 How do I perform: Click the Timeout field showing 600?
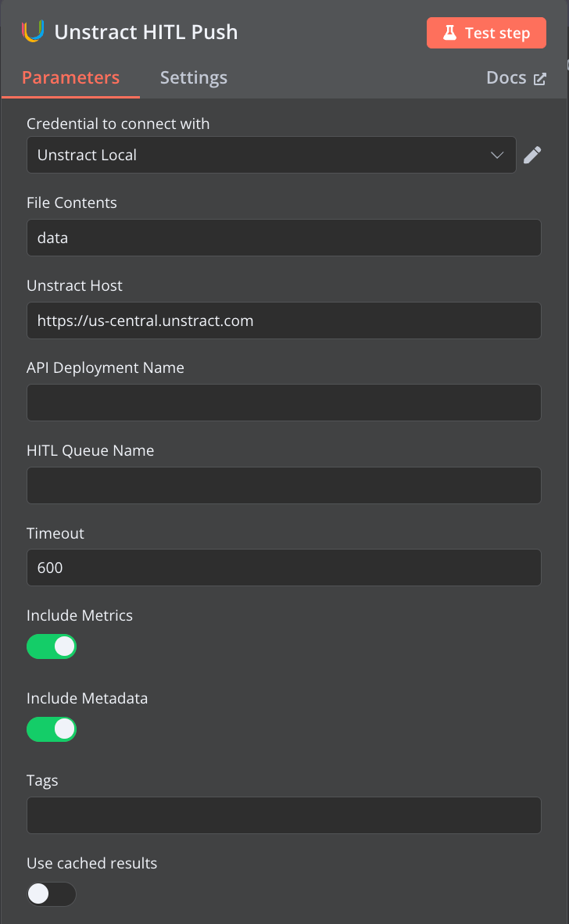pyautogui.click(x=284, y=568)
